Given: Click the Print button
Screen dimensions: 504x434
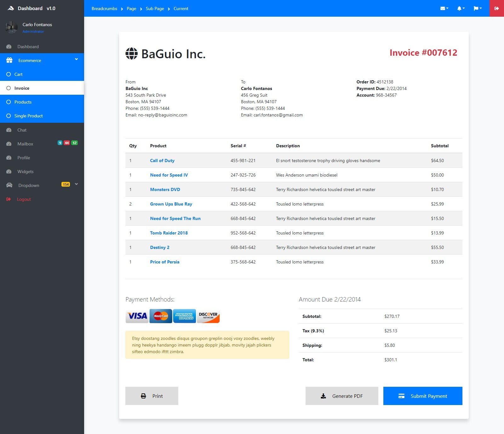Looking at the screenshot, I should (152, 396).
